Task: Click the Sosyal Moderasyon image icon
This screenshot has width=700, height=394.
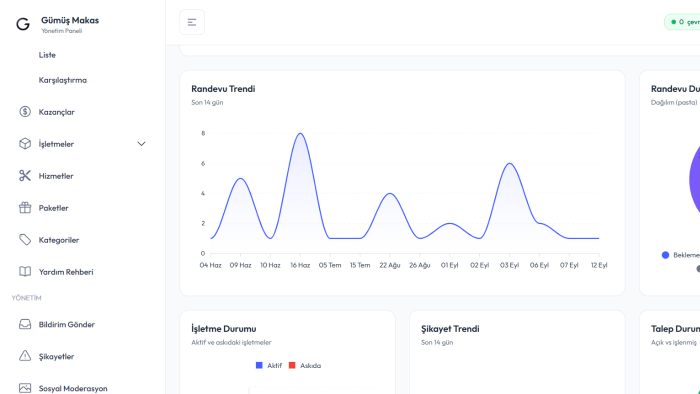Action: coord(25,388)
